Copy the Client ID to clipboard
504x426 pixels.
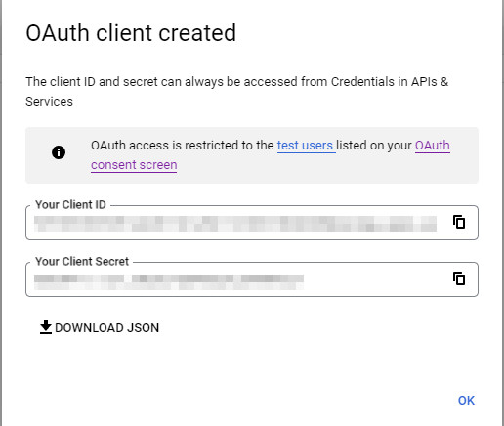[459, 222]
